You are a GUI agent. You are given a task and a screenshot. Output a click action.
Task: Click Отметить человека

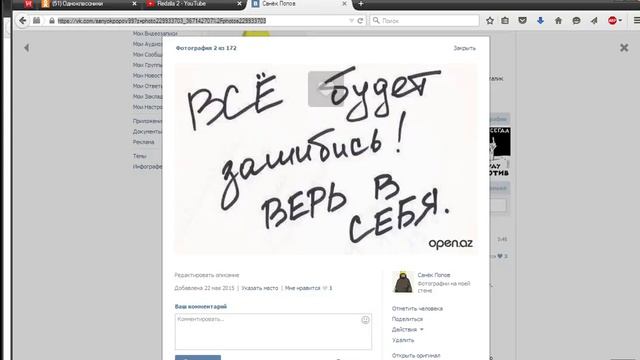(417, 309)
